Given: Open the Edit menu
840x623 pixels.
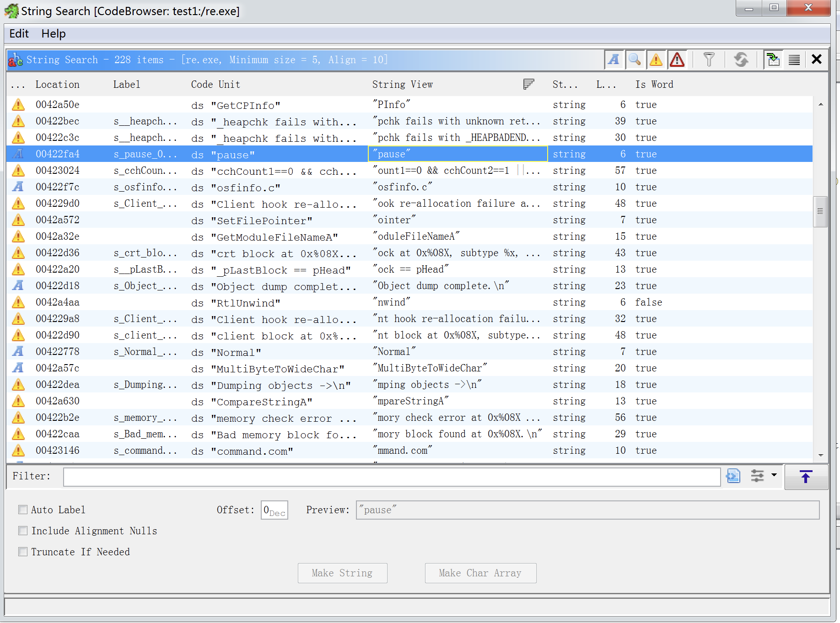Looking at the screenshot, I should 19,34.
